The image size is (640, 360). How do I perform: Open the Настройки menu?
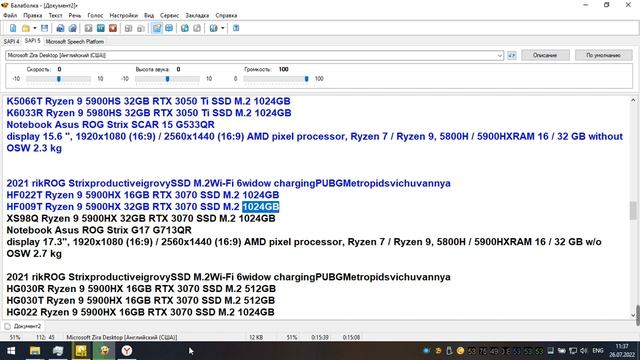(x=124, y=16)
